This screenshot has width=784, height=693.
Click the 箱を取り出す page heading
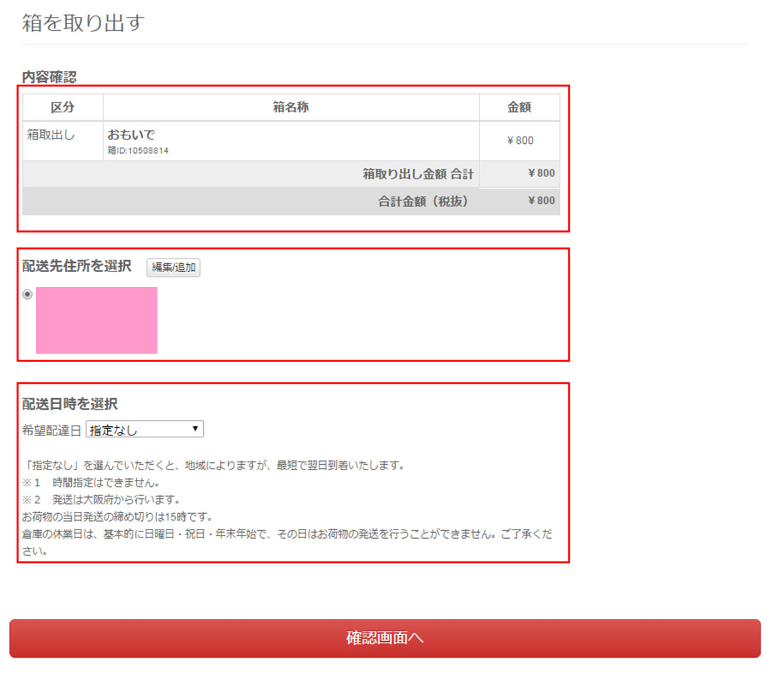pos(83,23)
